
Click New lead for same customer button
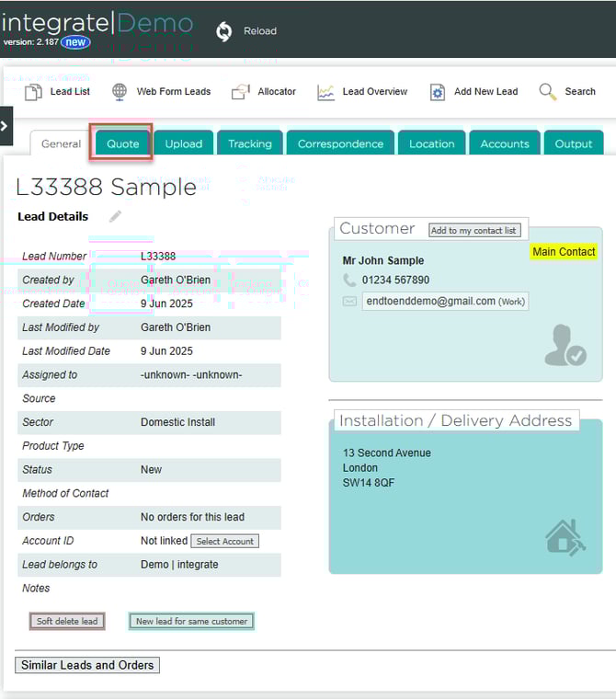click(191, 621)
